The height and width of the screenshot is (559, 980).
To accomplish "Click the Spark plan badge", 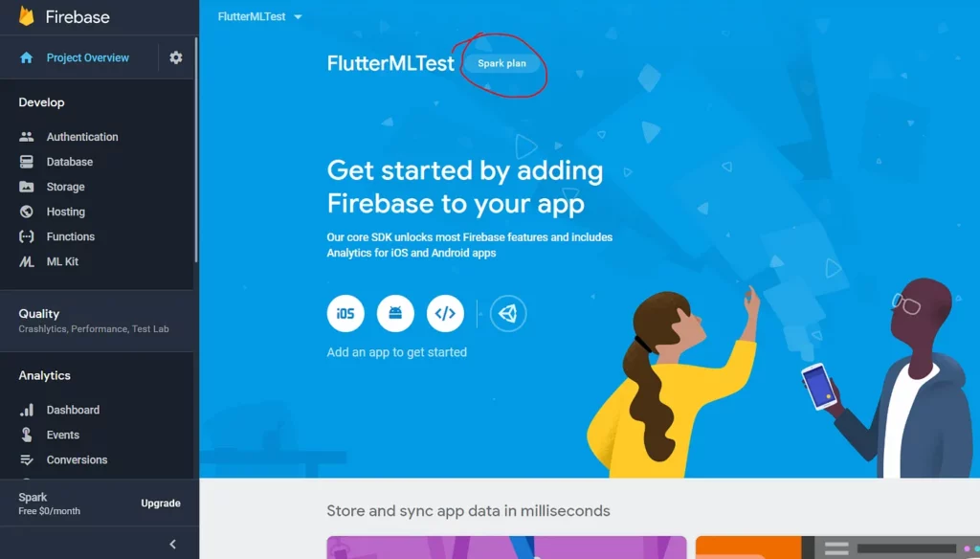I will (x=501, y=63).
